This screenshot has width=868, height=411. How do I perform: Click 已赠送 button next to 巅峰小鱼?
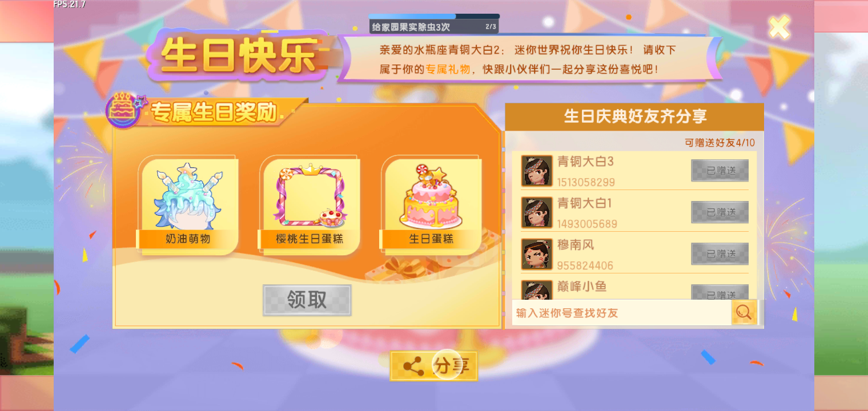coord(720,292)
